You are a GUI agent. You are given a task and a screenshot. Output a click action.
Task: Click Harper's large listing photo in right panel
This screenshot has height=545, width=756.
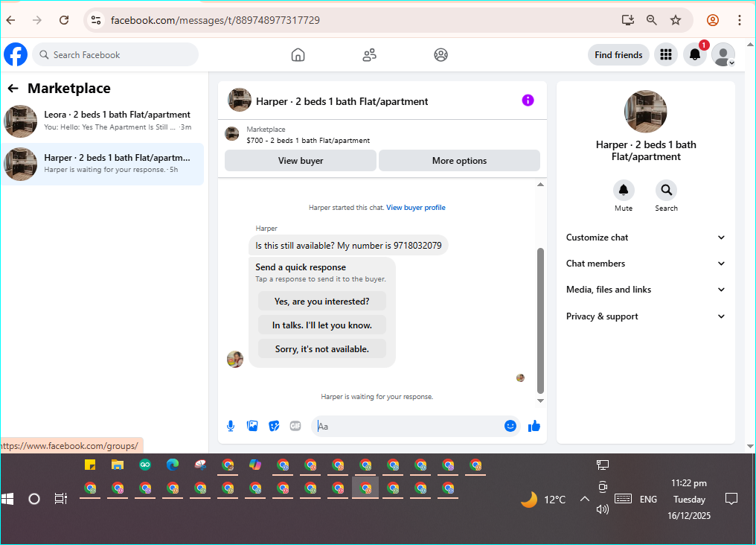coord(646,111)
